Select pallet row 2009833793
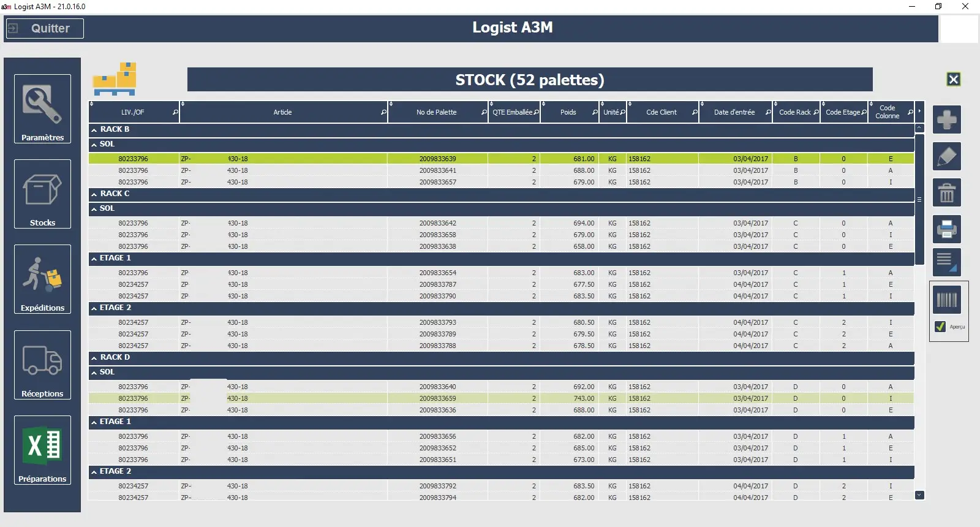Image resolution: width=980 pixels, height=527 pixels. [501, 322]
